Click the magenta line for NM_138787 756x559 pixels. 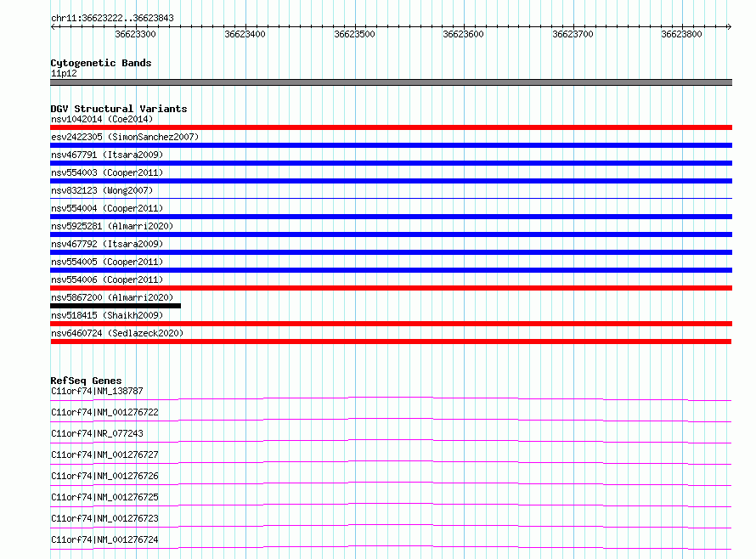391,399
